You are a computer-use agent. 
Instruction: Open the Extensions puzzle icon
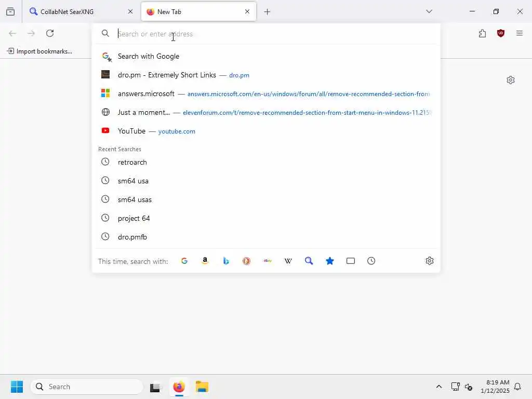click(x=483, y=33)
